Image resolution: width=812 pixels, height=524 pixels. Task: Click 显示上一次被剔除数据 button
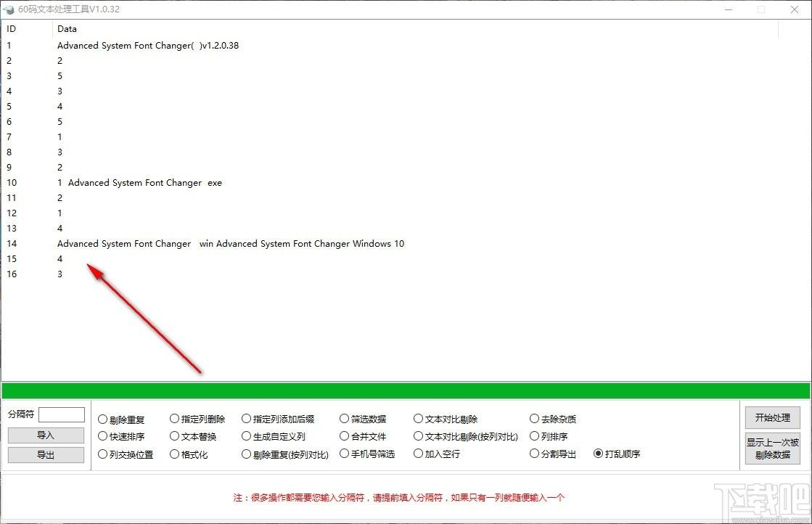pyautogui.click(x=772, y=448)
